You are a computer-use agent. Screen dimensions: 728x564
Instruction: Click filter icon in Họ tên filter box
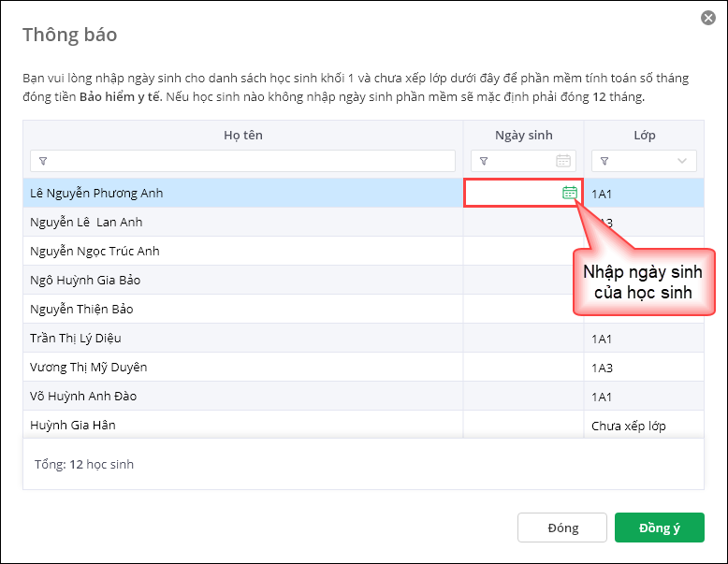[x=43, y=161]
